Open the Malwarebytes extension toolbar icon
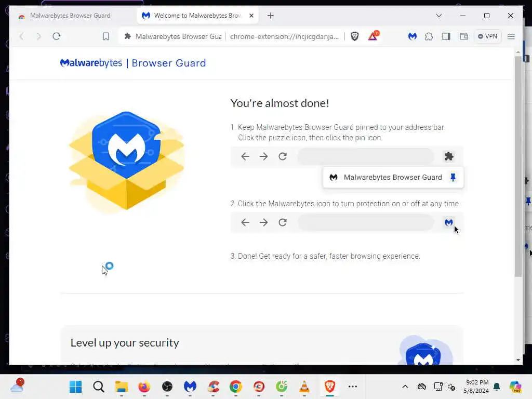The image size is (532, 399). [x=412, y=36]
